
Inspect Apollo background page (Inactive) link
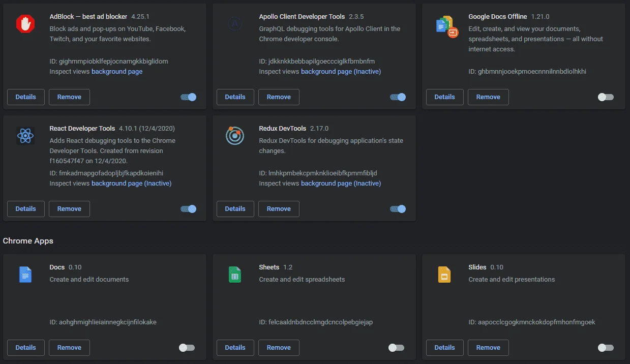point(341,72)
